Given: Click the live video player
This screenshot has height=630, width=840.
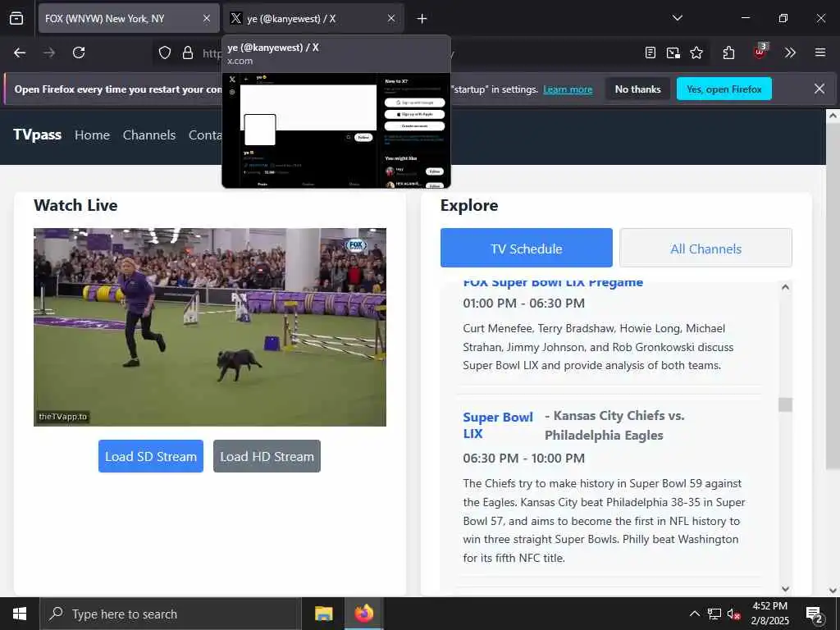Looking at the screenshot, I should coord(209,327).
